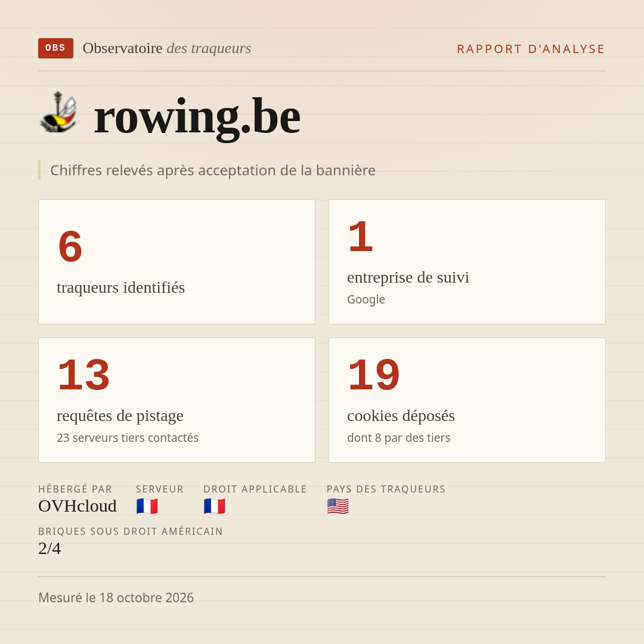Click the Mesuré le 18 octobre 2026 date
Screen dimensions: 644x644
(116, 597)
